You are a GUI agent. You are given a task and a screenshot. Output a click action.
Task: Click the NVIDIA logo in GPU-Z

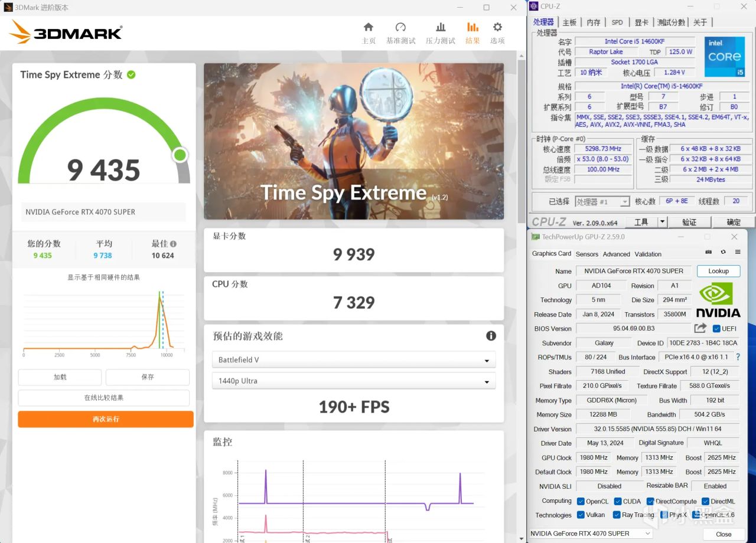tap(718, 300)
